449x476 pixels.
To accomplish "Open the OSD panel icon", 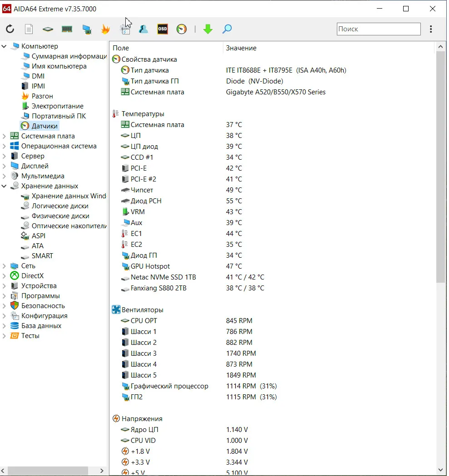I will pyautogui.click(x=162, y=29).
